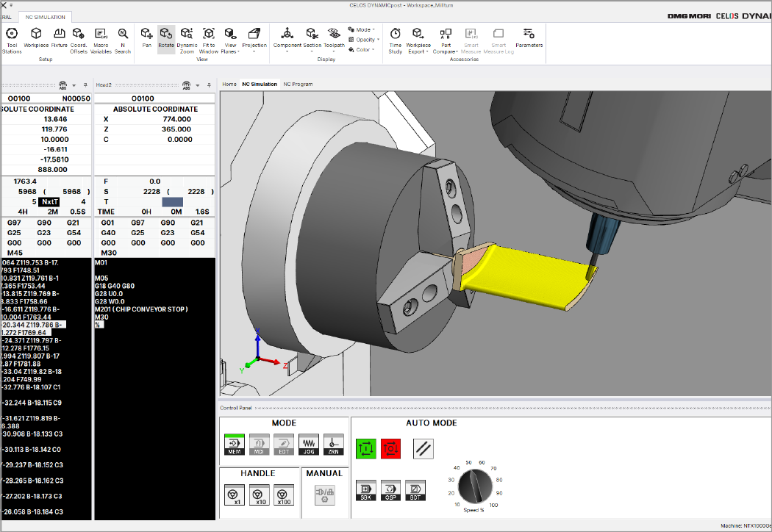Expand the Color dropdown in Display

click(362, 50)
